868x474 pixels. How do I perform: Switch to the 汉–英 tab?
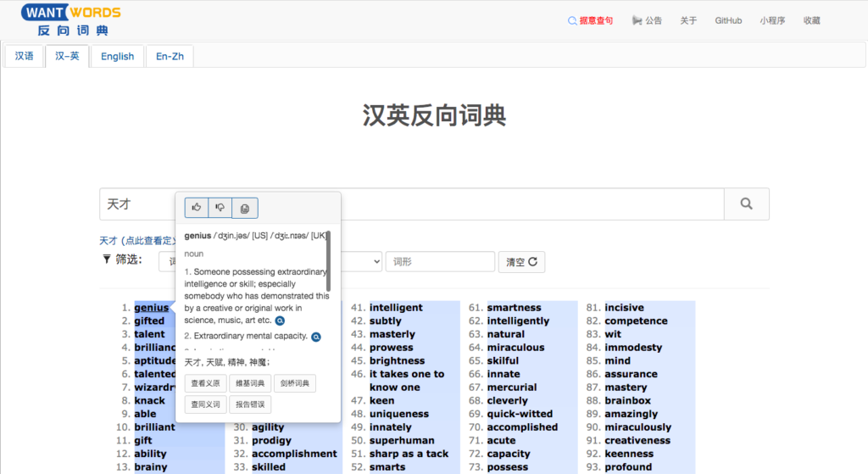[67, 56]
